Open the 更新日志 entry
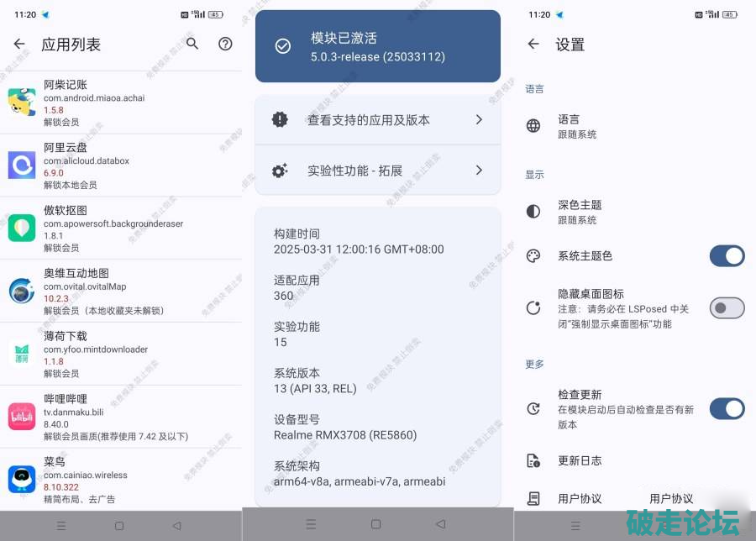This screenshot has height=541, width=756. 580,460
